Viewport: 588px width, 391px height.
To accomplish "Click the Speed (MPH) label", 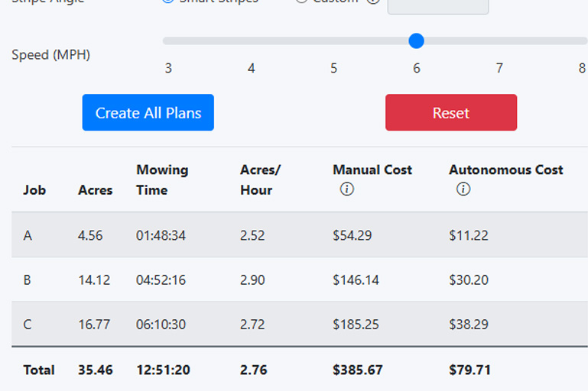I will [x=50, y=55].
